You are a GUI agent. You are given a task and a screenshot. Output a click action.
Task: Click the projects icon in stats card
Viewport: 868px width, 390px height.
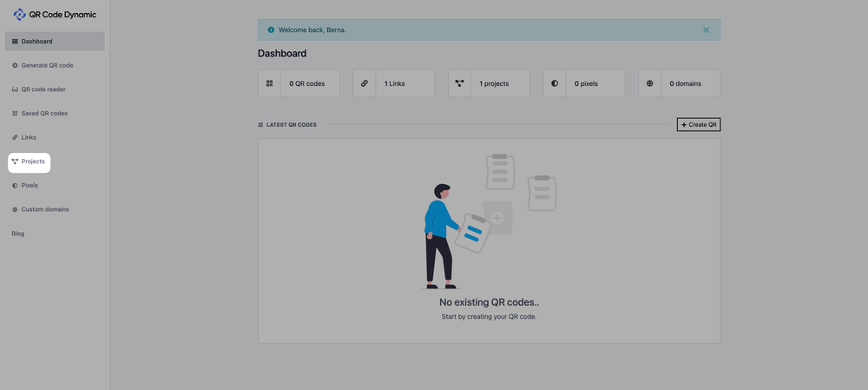pyautogui.click(x=459, y=83)
